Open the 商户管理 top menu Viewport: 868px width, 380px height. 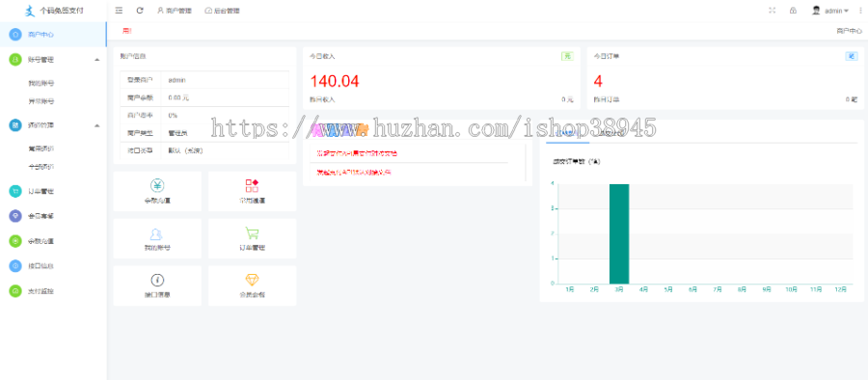pyautogui.click(x=175, y=11)
